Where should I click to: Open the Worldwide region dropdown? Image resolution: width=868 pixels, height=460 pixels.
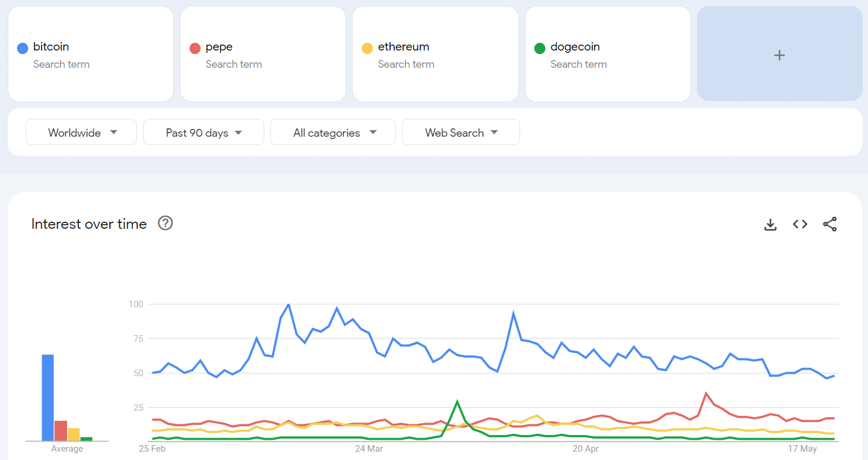point(81,132)
